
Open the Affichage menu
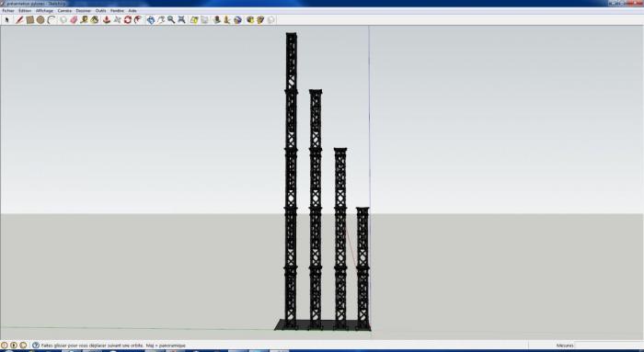44,11
